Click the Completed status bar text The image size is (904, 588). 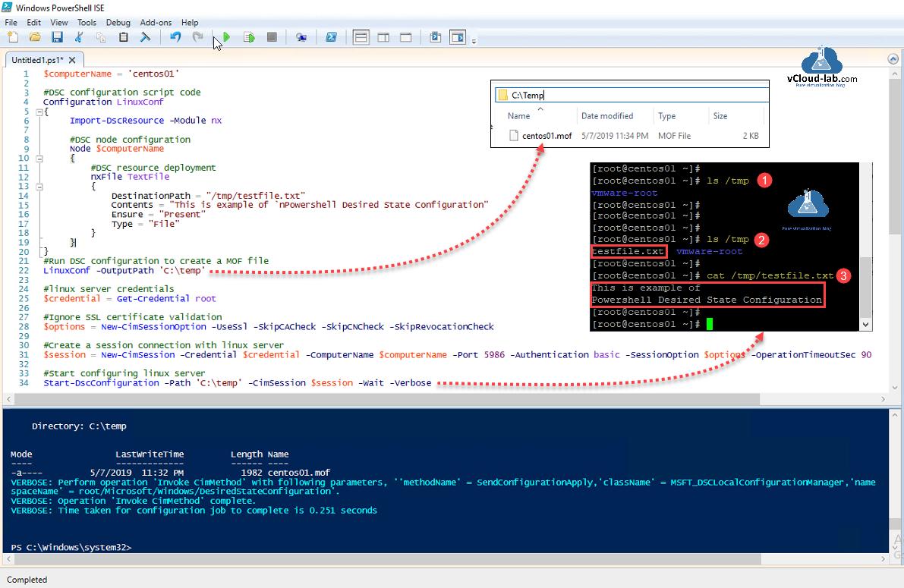[27, 580]
